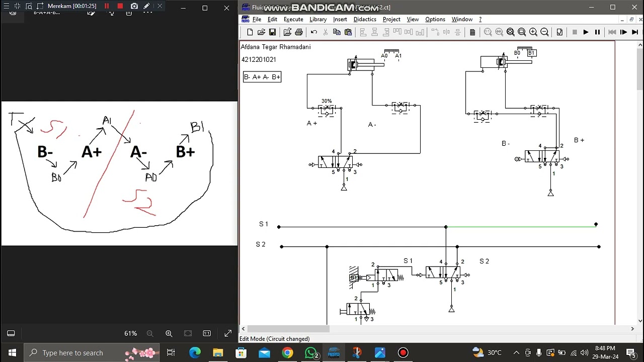Stop the screen recording
The width and height of the screenshot is (644, 362).
click(x=120, y=6)
